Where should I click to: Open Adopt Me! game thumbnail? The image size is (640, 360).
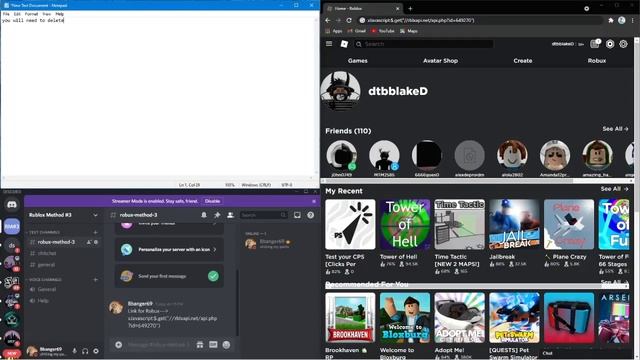459,318
